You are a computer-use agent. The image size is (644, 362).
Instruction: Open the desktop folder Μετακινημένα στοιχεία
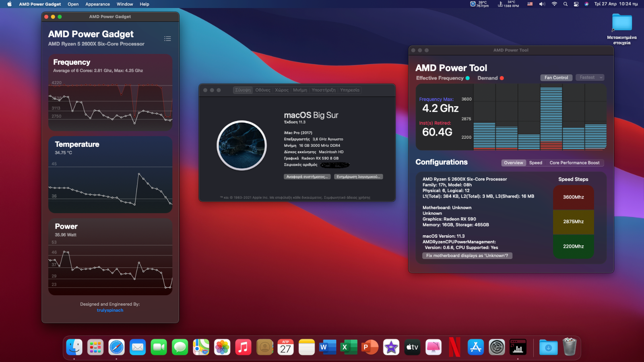[622, 29]
